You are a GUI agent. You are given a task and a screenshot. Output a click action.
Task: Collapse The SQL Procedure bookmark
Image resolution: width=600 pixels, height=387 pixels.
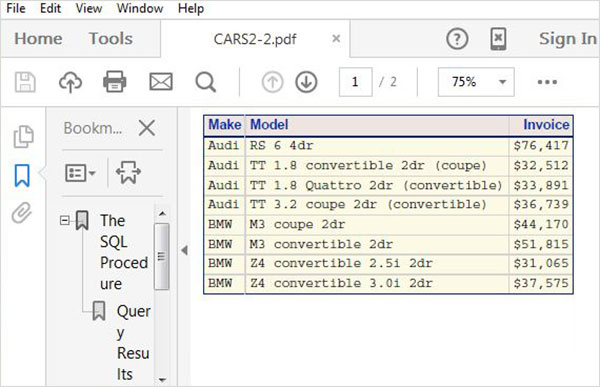(x=65, y=220)
